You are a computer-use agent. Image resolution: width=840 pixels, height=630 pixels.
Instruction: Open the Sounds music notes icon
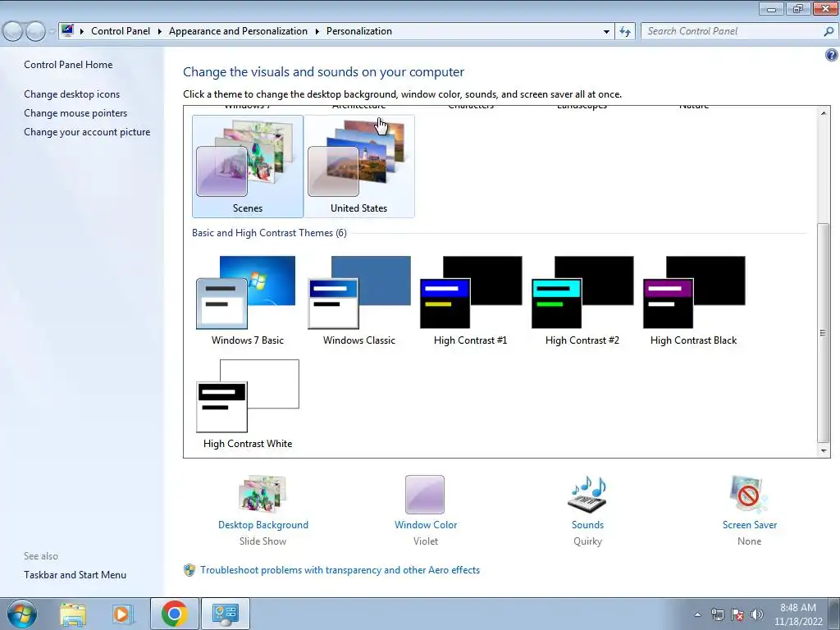click(x=587, y=495)
